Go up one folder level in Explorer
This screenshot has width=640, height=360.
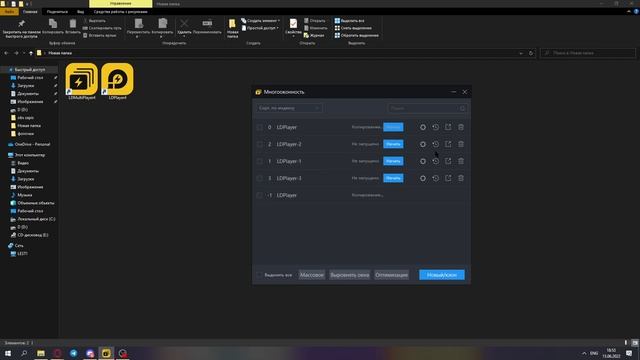(x=31, y=53)
